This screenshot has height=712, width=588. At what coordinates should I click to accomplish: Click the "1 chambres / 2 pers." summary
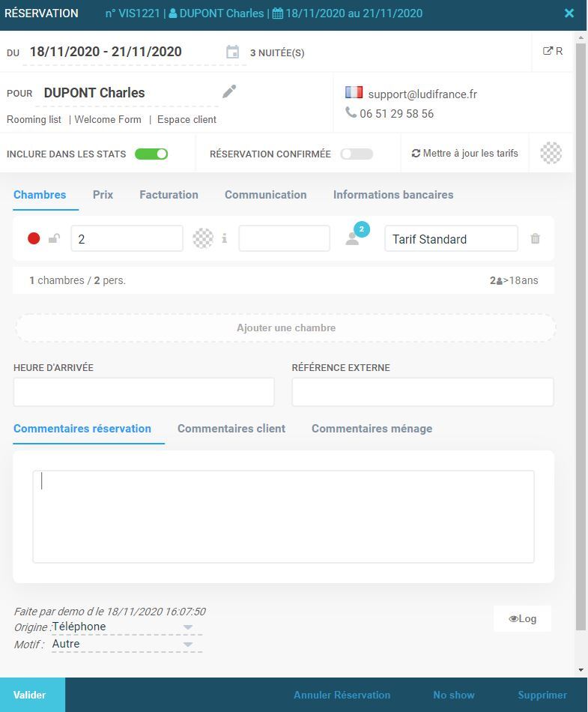coord(78,280)
